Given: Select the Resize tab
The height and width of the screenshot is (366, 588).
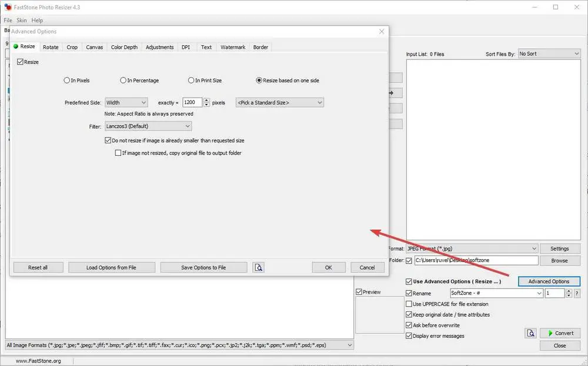Looking at the screenshot, I should click(x=24, y=46).
